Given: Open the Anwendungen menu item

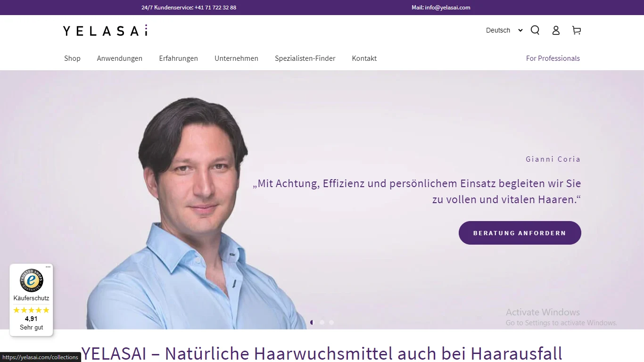Looking at the screenshot, I should [120, 58].
